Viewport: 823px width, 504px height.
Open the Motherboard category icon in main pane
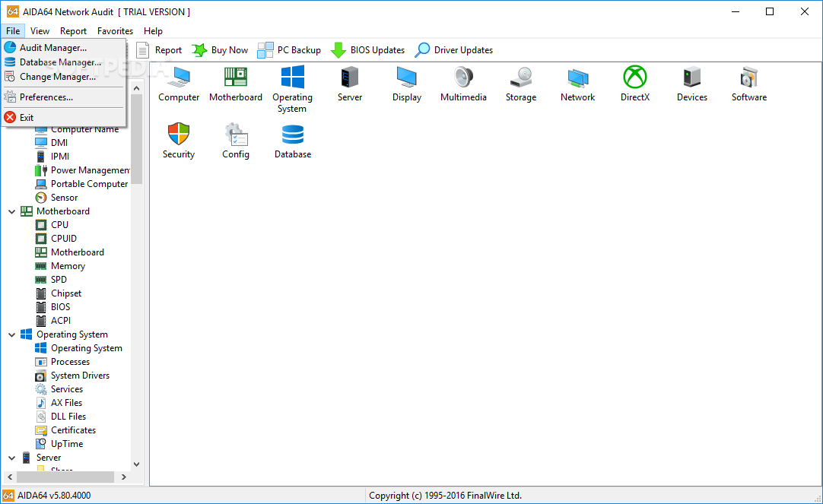[236, 84]
